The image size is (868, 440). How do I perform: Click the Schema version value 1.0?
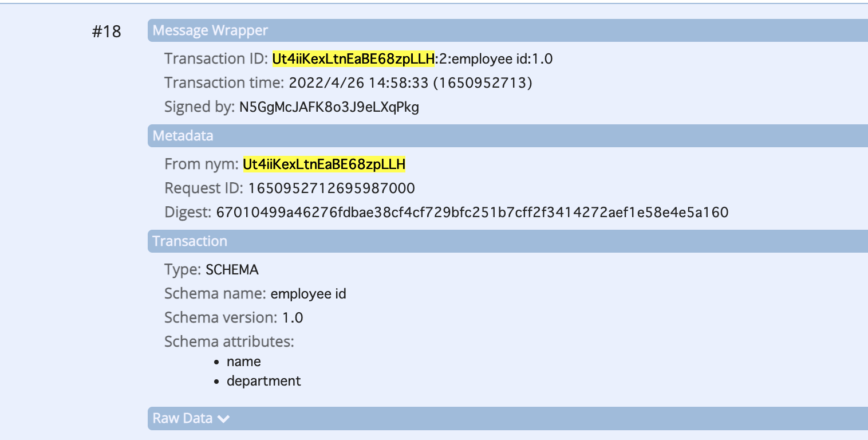(293, 317)
